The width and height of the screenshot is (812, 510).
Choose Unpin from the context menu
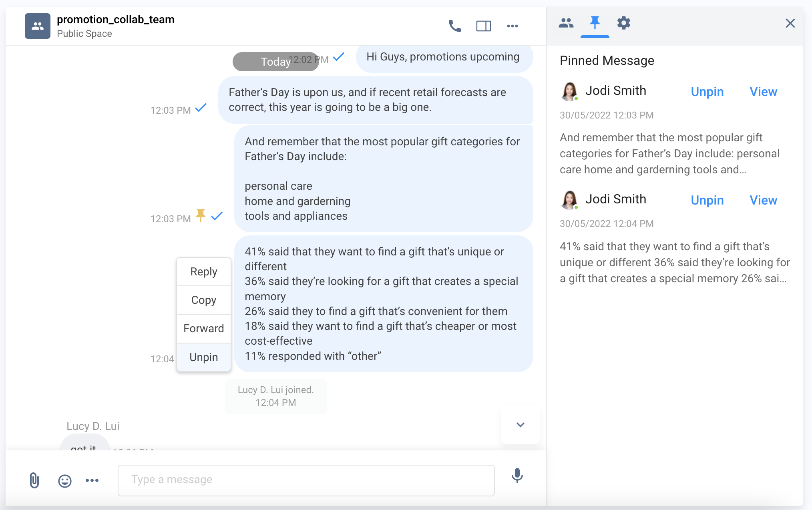tap(204, 357)
